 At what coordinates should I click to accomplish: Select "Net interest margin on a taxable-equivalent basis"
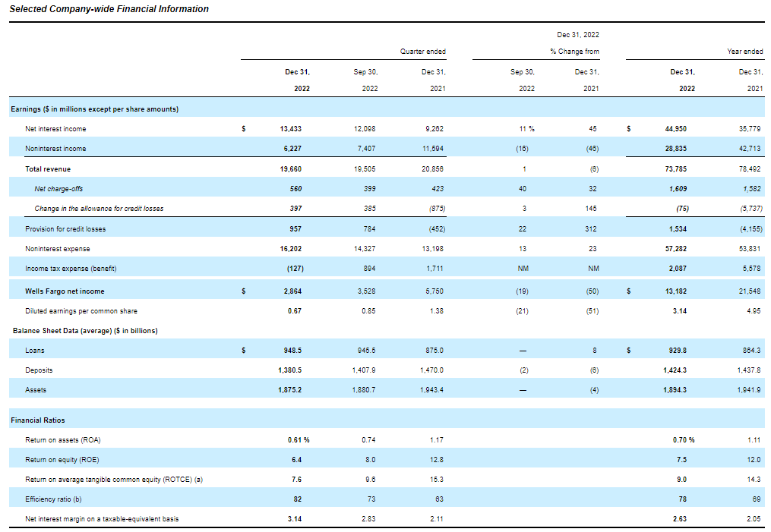point(102,519)
